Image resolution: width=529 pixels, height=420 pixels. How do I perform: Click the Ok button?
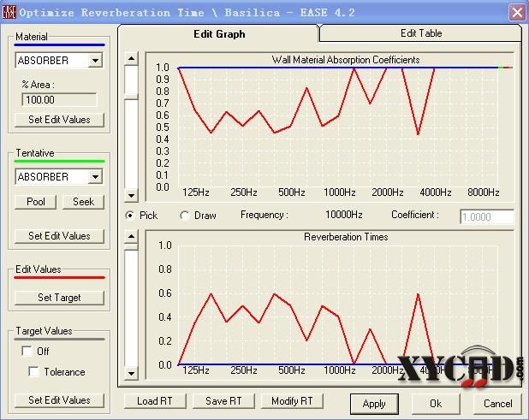[x=436, y=404]
